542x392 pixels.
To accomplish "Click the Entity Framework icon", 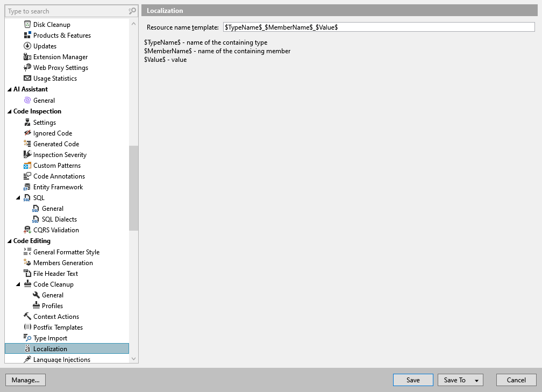I will click(x=27, y=187).
